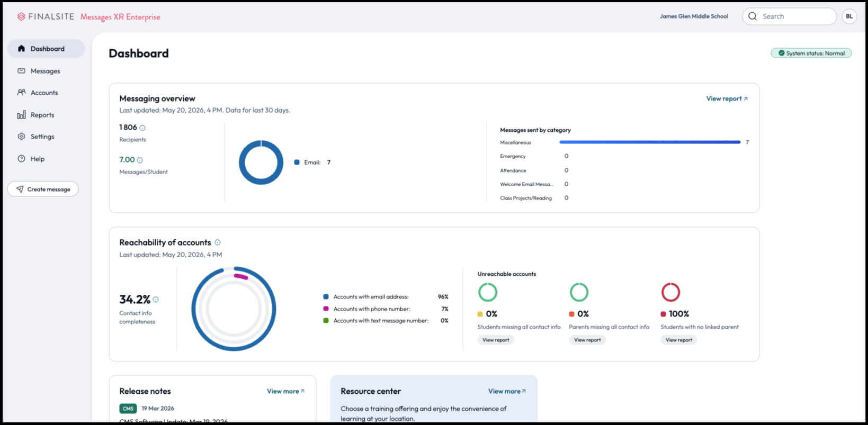Click the green check in System status badge

click(781, 53)
